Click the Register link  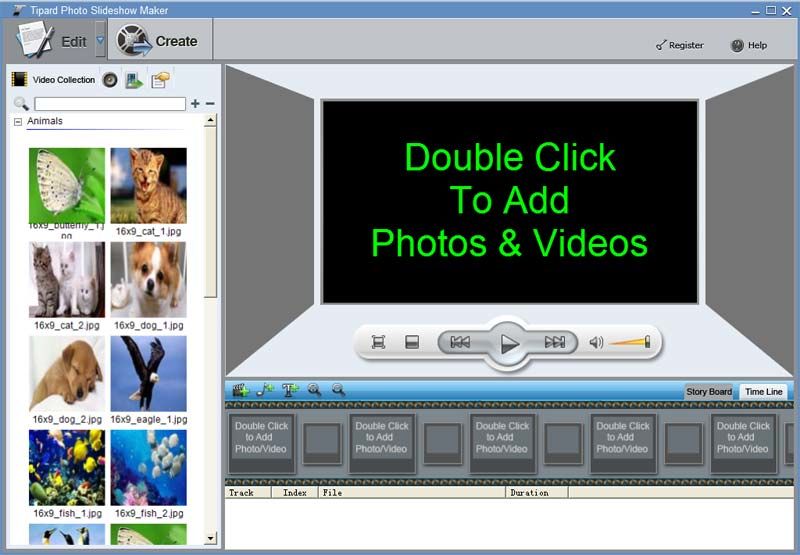point(680,45)
